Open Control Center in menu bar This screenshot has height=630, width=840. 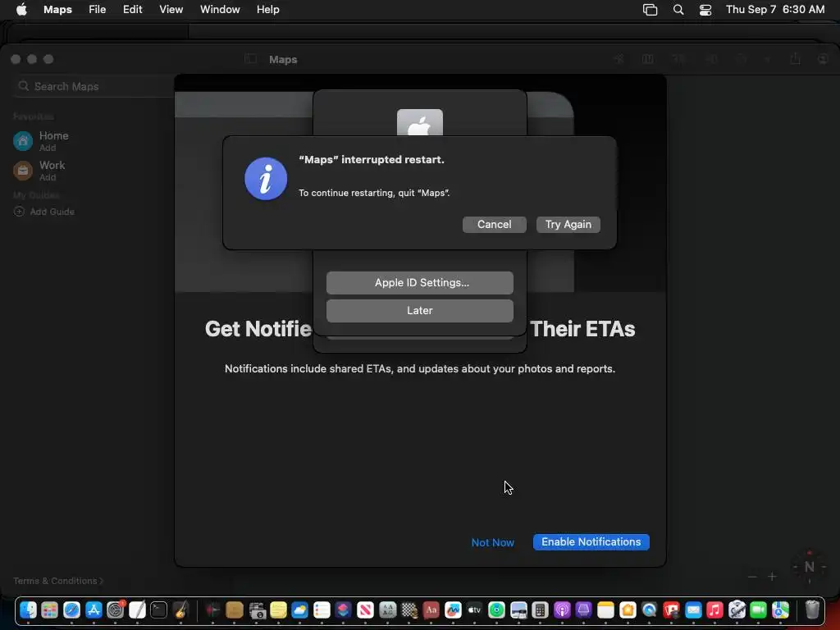pos(705,10)
